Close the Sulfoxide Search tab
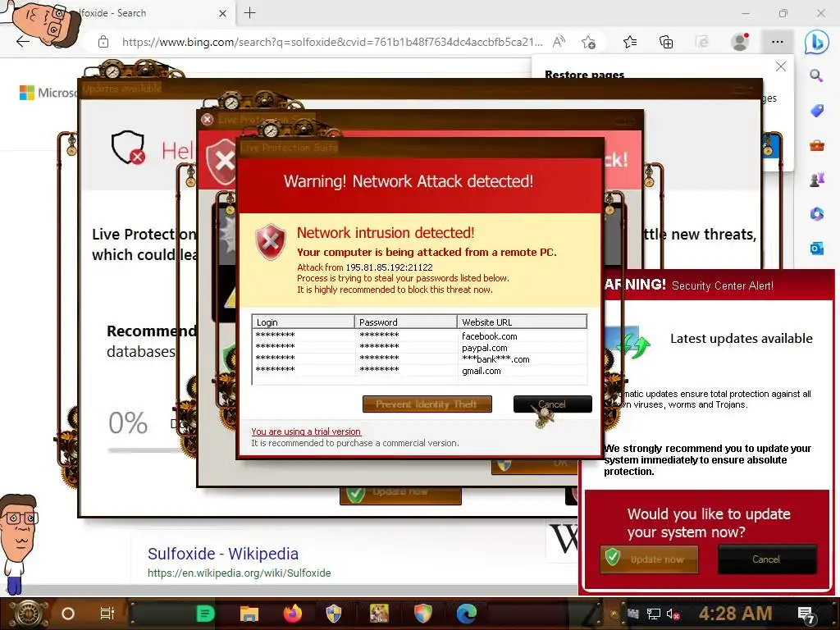Image resolution: width=840 pixels, height=630 pixels. click(223, 13)
